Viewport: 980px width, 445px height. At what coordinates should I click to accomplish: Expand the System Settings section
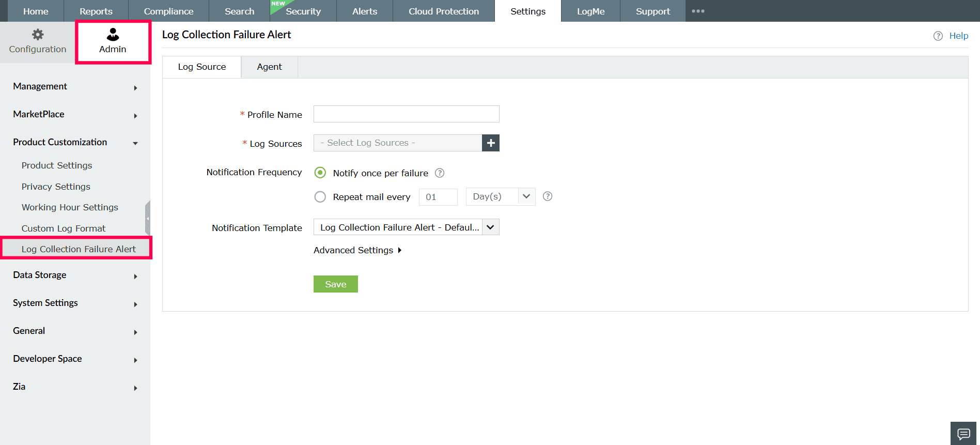coord(75,303)
